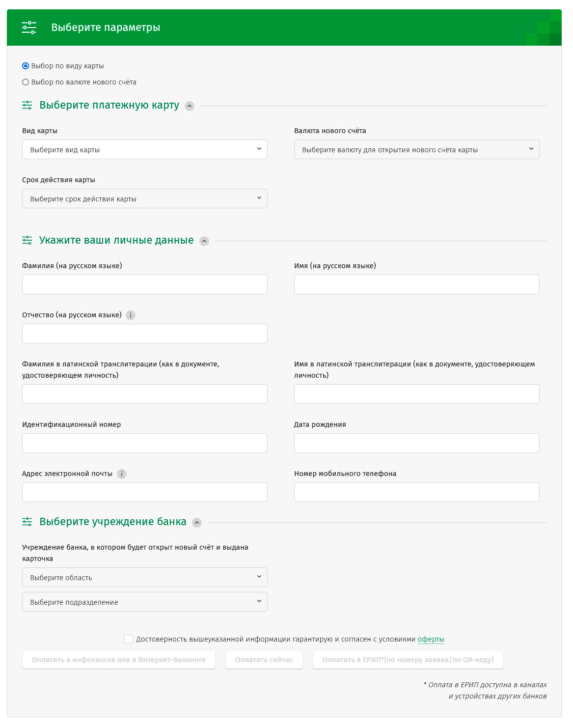Click the filter icon in the green header

coord(29,28)
